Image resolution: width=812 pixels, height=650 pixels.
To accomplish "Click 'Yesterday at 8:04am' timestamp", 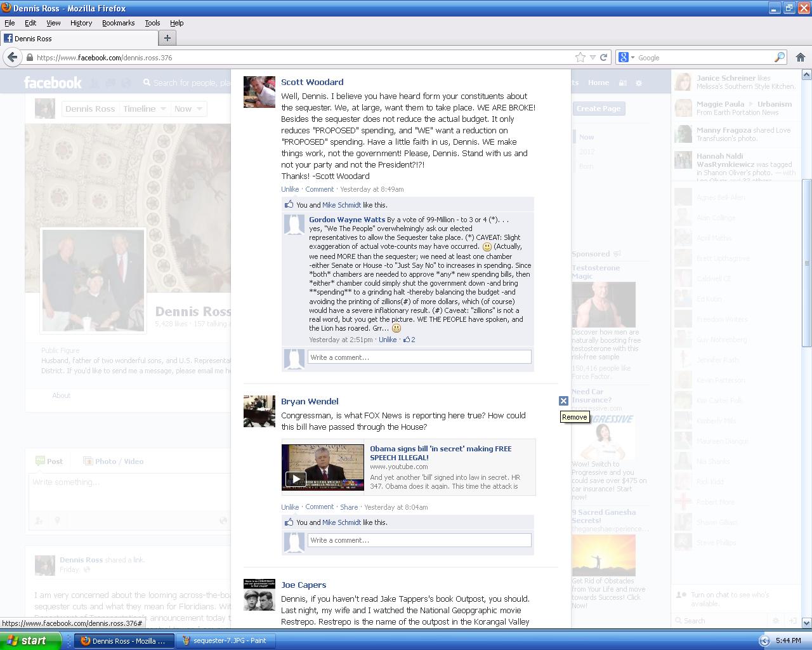I will click(396, 507).
